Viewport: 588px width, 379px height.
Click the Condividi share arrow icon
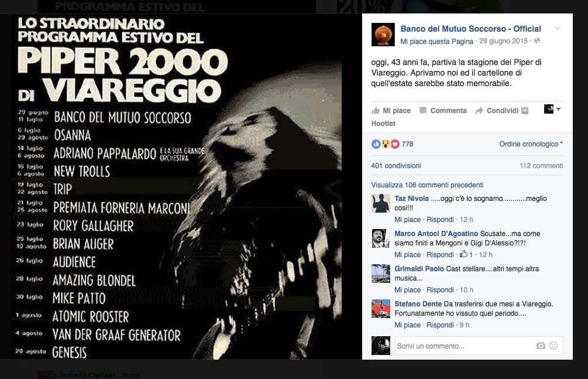[479, 111]
